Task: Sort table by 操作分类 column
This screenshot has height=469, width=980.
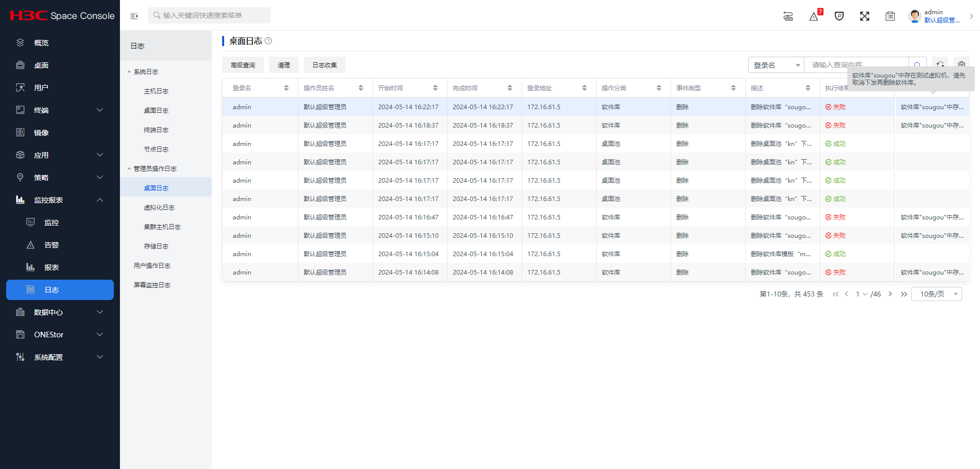Action: 659,88
